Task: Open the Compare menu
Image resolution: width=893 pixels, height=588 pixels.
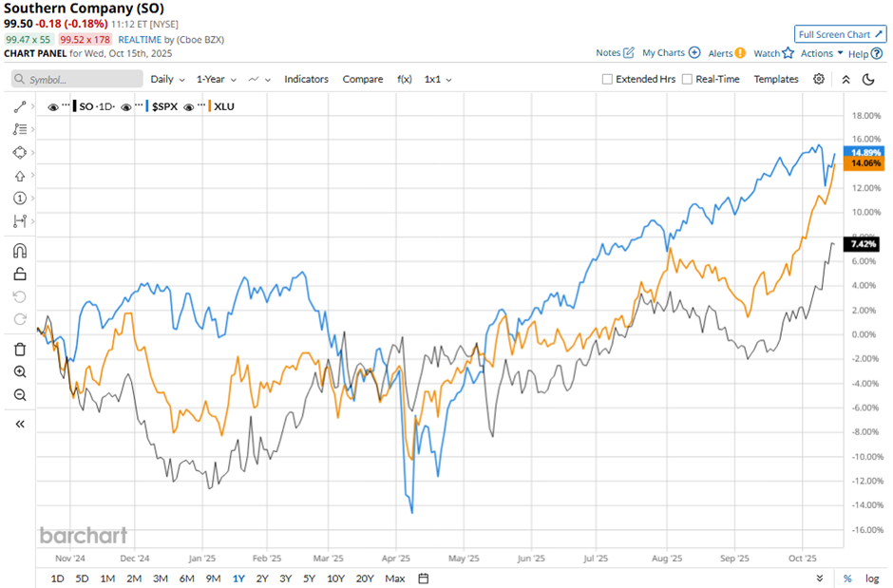Action: coord(363,79)
